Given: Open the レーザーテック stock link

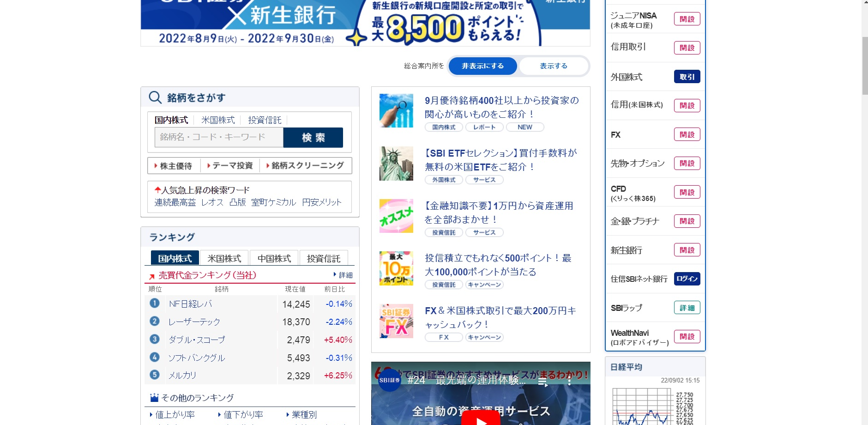Looking at the screenshot, I should [x=194, y=321].
